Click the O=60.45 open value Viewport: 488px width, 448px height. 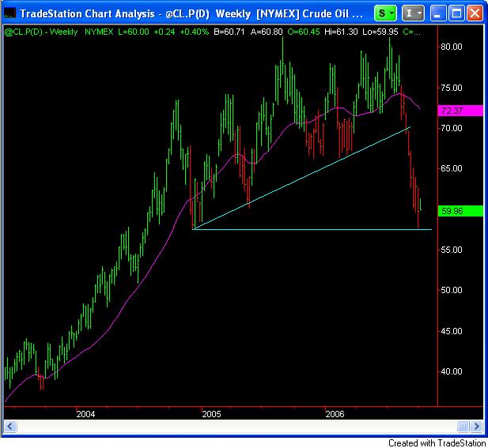[304, 32]
